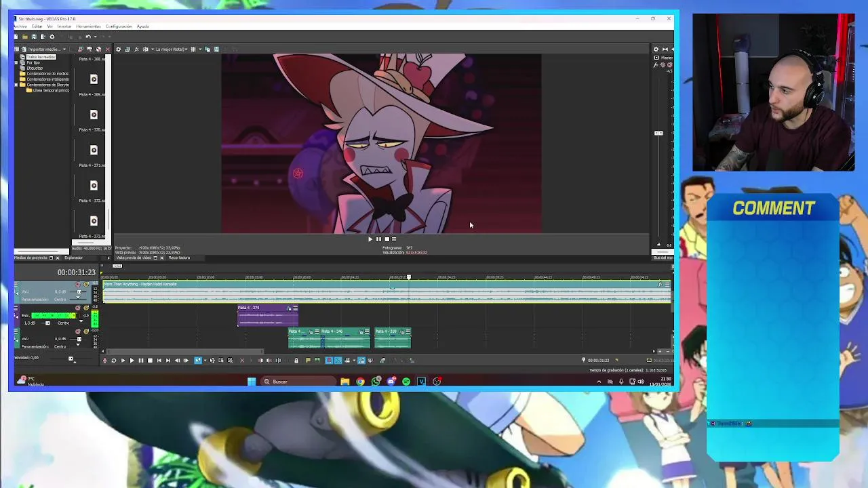The height and width of the screenshot is (488, 868).
Task: Toggle loop playback on timeline transport
Action: [x=113, y=361]
